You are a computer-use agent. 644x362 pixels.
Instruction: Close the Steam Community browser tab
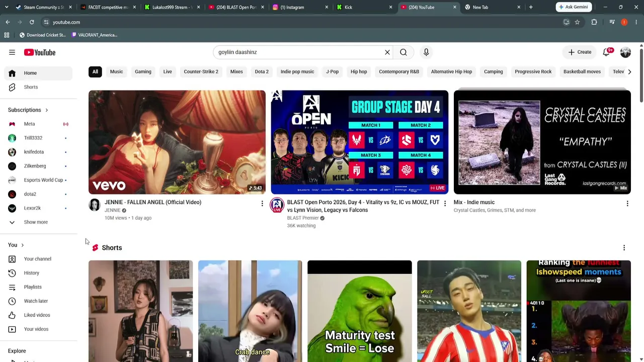click(x=70, y=7)
